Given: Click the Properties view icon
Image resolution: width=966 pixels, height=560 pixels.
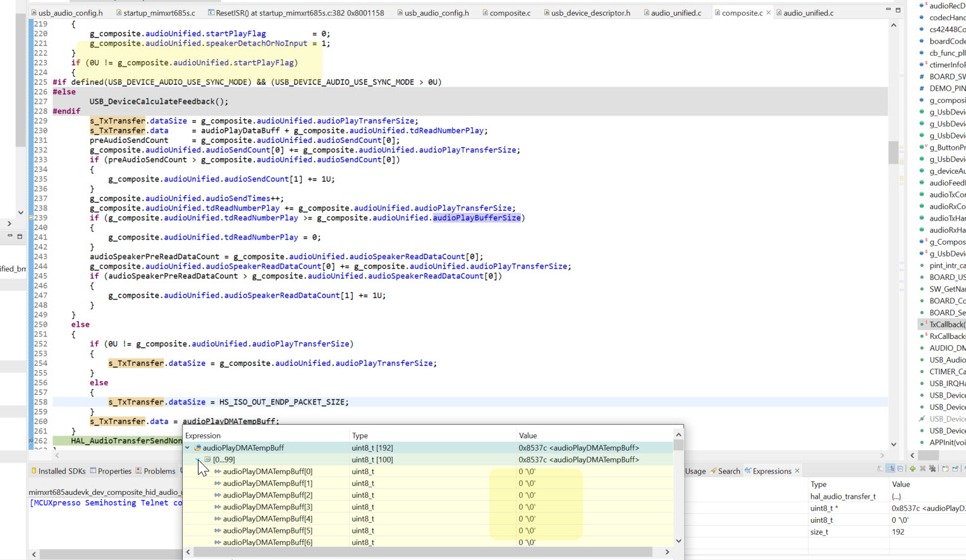Looking at the screenshot, I should (94, 472).
